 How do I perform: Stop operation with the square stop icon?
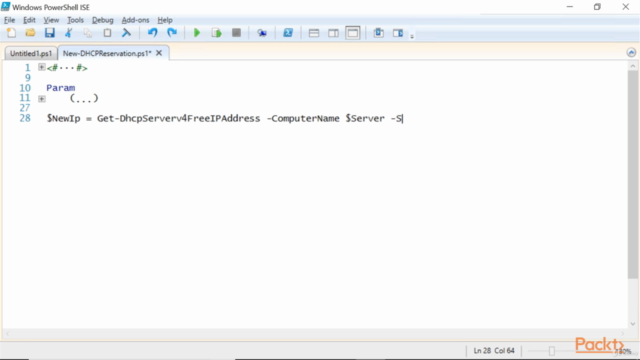click(x=236, y=33)
